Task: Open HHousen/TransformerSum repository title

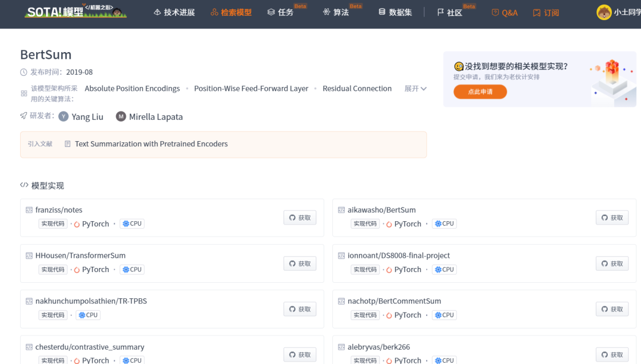Action: click(x=81, y=256)
